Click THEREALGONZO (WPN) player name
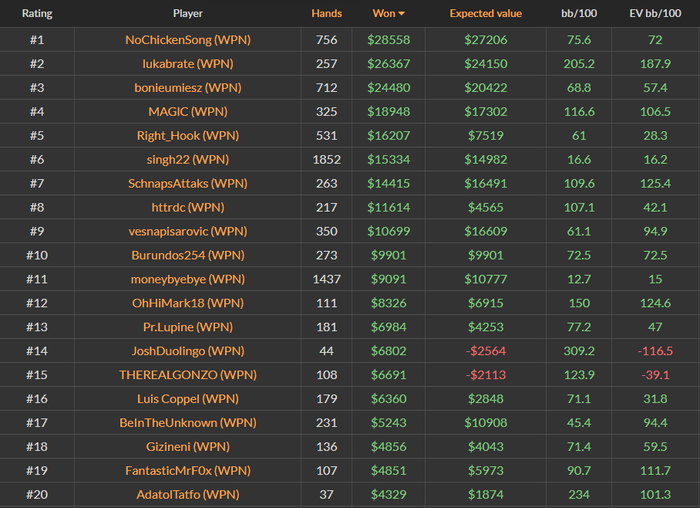Image resolution: width=700 pixels, height=508 pixels. click(x=187, y=375)
